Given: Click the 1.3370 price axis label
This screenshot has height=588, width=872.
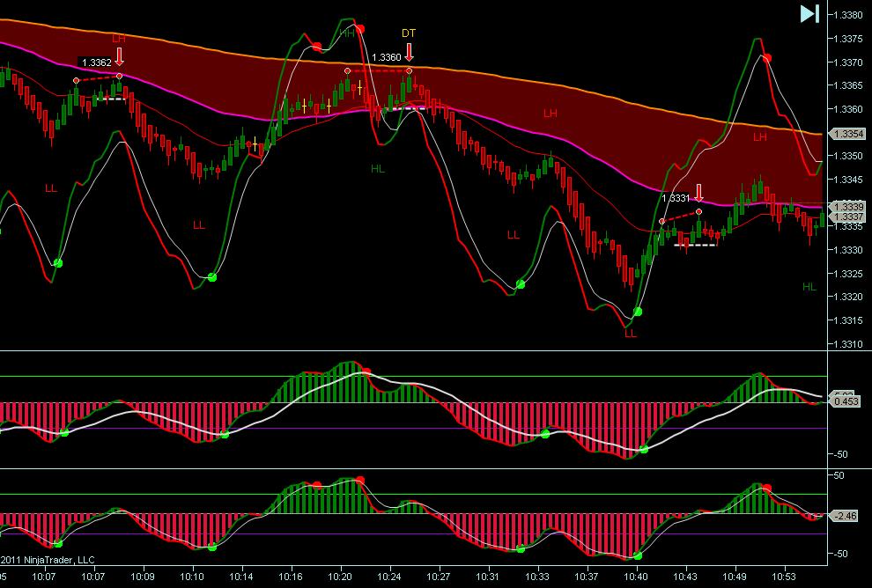Looking at the screenshot, I should [x=848, y=62].
